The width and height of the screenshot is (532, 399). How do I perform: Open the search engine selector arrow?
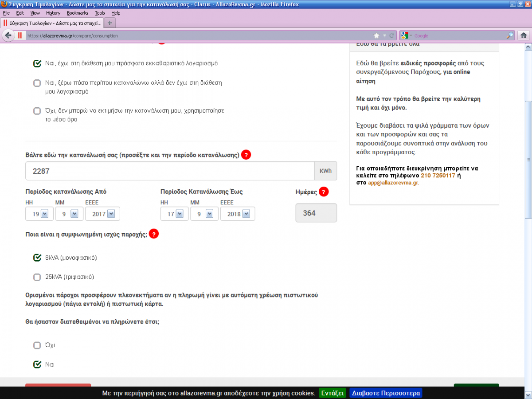411,35
